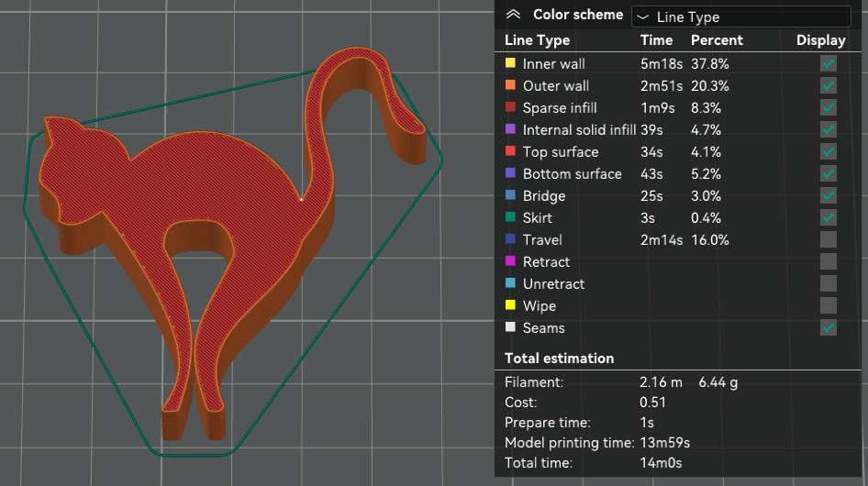Toggle Bottom surface display checkbox
Screen dimensions: 868x486
pyautogui.click(x=829, y=174)
